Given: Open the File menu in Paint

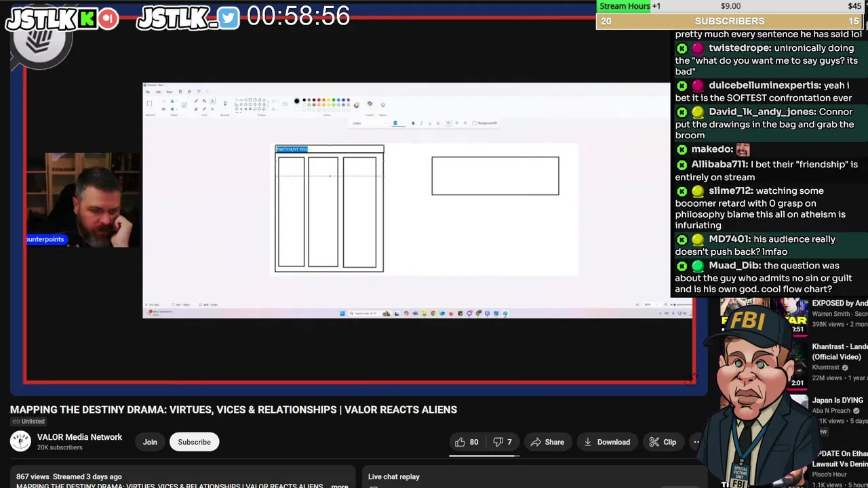Looking at the screenshot, I should pyautogui.click(x=148, y=91).
